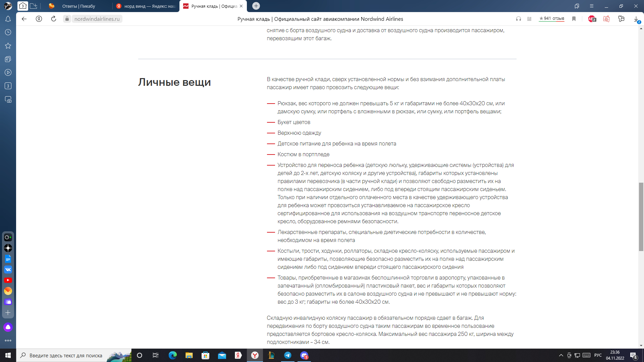The image size is (644, 362).
Task: Open the browser history clock icon
Action: 8,32
